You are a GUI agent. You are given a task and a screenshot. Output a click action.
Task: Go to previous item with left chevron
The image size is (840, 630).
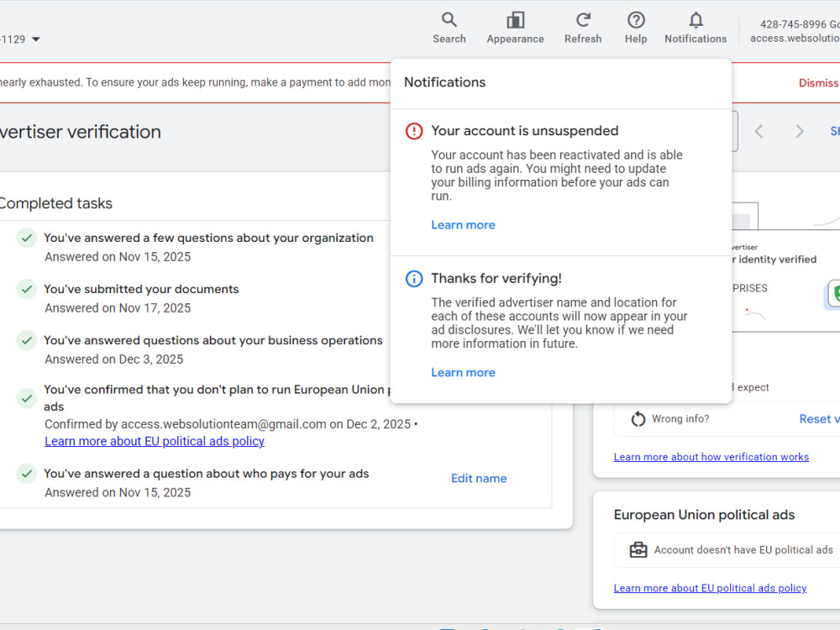pyautogui.click(x=759, y=131)
